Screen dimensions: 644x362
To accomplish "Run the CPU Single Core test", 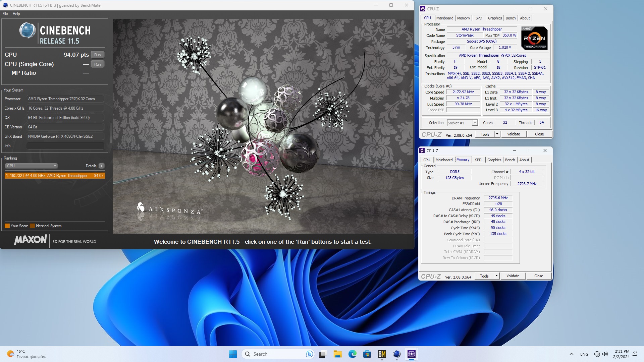I will coord(98,64).
